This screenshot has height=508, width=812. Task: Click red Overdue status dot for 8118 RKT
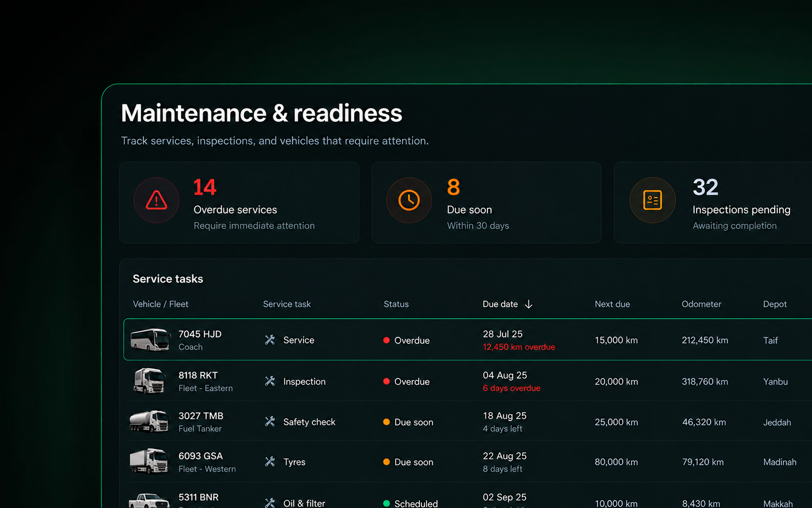point(387,382)
